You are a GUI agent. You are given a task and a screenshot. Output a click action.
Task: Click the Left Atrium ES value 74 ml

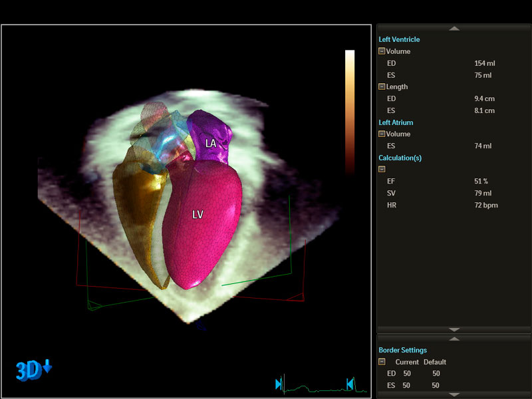click(x=483, y=146)
